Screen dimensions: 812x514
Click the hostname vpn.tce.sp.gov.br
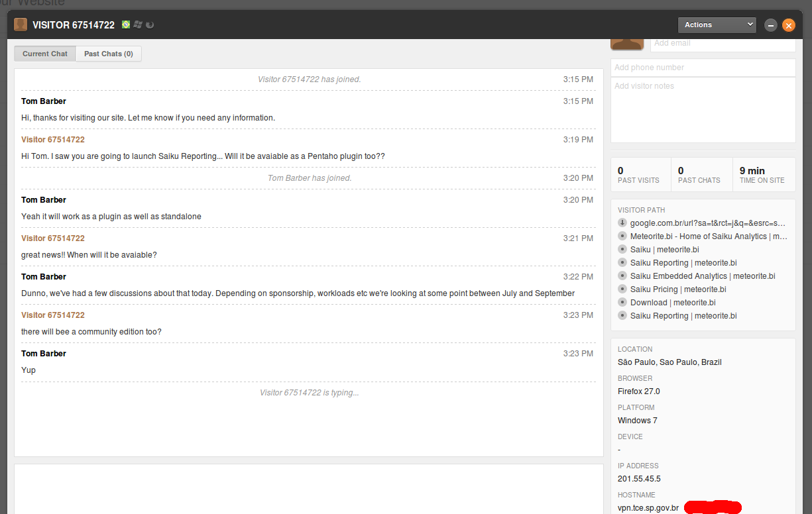pos(648,508)
